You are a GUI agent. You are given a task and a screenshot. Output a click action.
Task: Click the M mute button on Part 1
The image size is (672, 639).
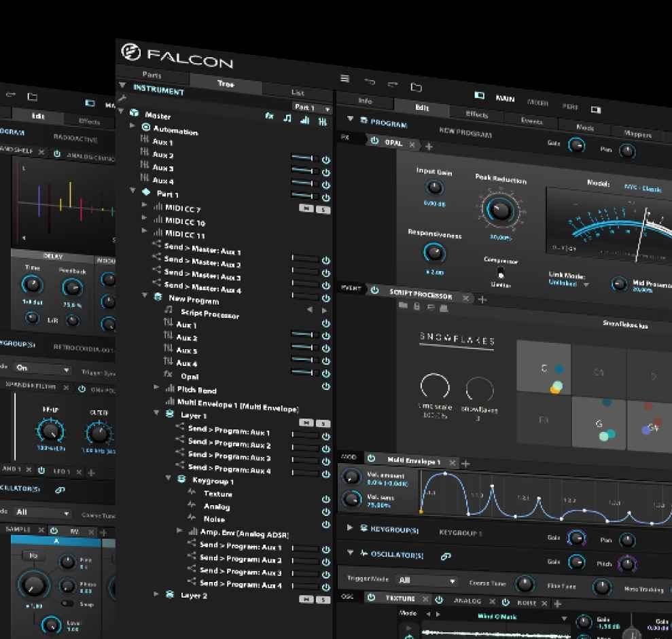click(x=306, y=209)
